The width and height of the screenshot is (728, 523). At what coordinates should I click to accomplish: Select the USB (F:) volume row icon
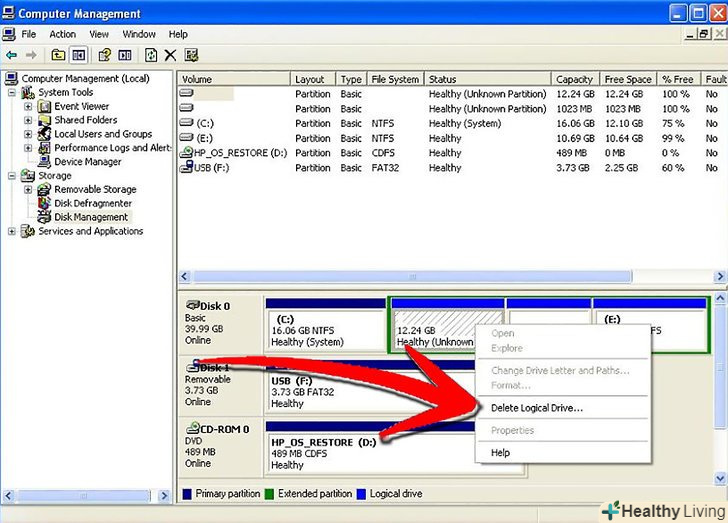pos(186,168)
